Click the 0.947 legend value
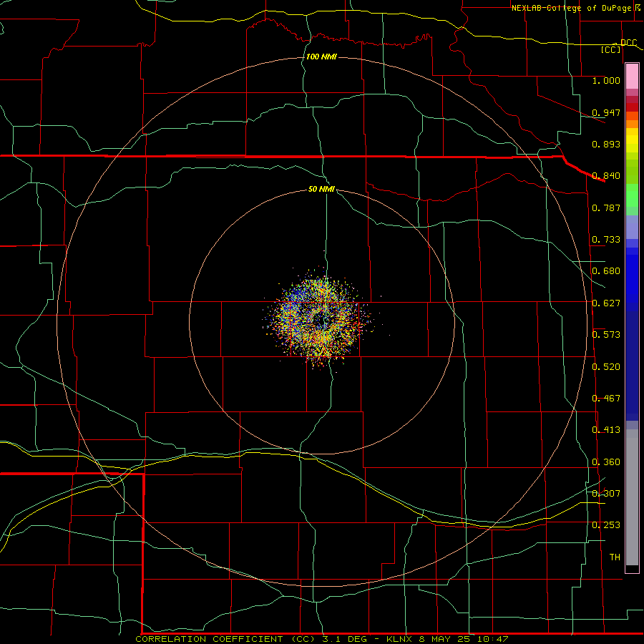Image resolution: width=644 pixels, height=644 pixels. tap(606, 112)
